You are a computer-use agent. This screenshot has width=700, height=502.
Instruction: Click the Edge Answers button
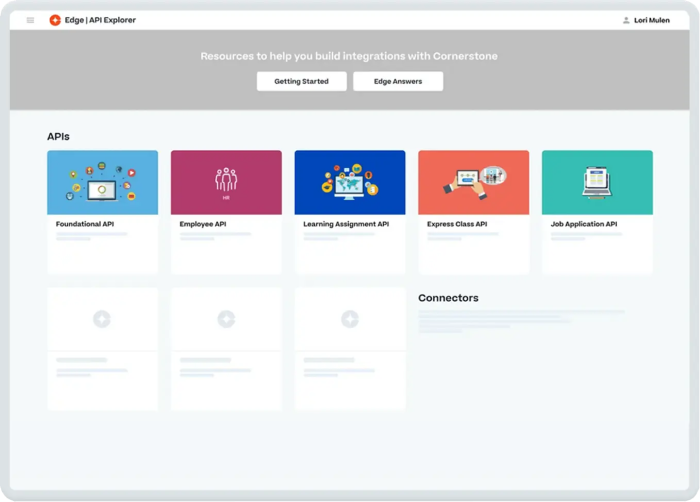point(398,81)
